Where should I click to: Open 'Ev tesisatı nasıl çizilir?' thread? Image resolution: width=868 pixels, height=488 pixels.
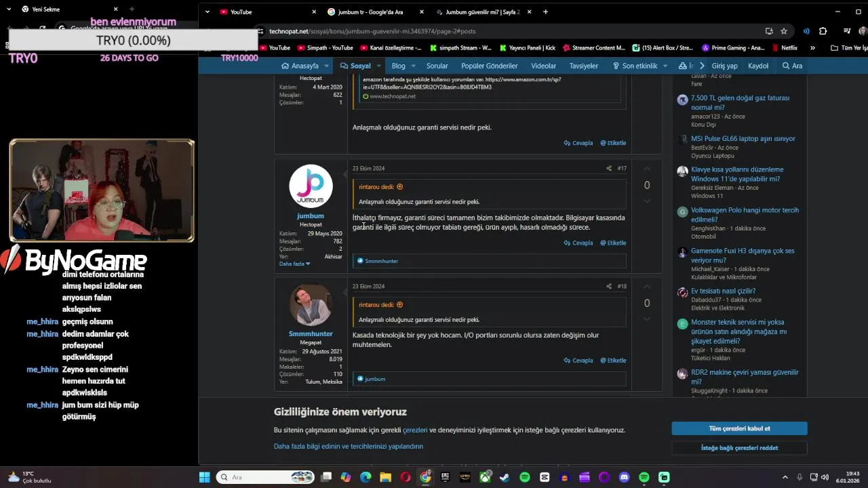723,291
